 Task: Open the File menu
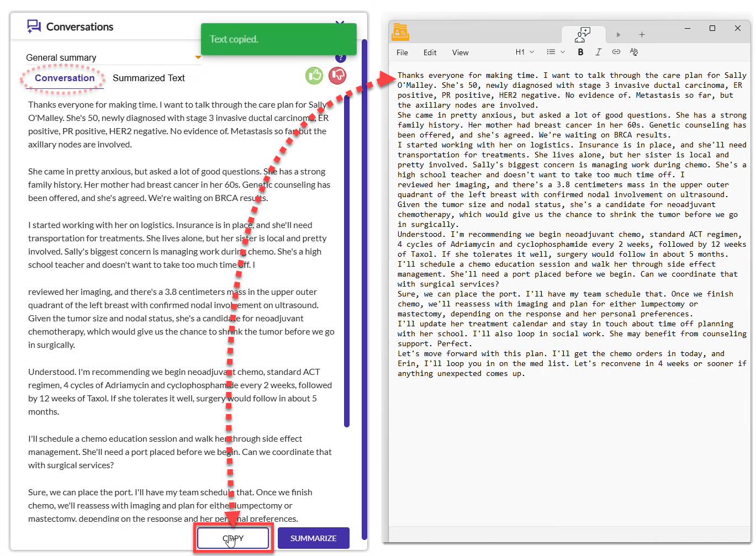tap(402, 52)
